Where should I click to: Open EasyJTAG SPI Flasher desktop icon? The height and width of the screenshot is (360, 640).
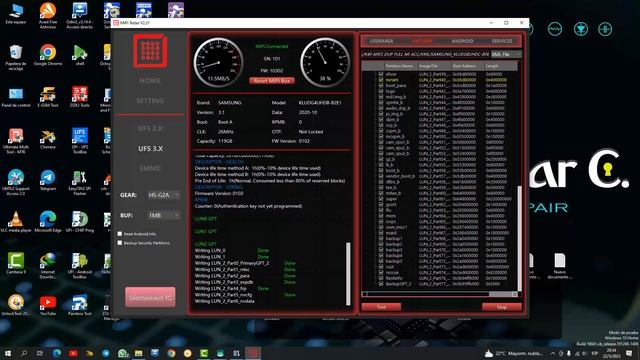click(80, 183)
